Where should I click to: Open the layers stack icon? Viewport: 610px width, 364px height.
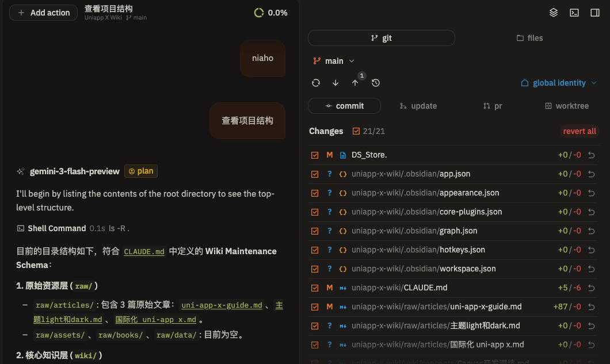click(553, 13)
